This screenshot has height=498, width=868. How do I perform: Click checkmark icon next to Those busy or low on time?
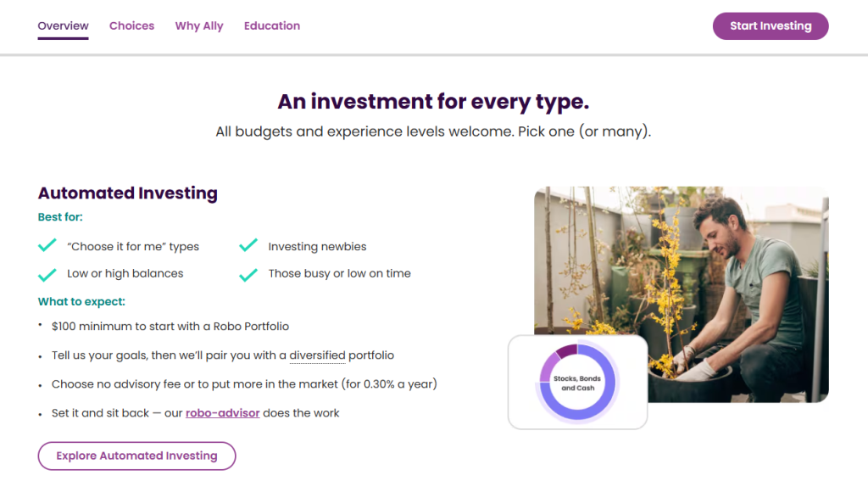click(248, 274)
